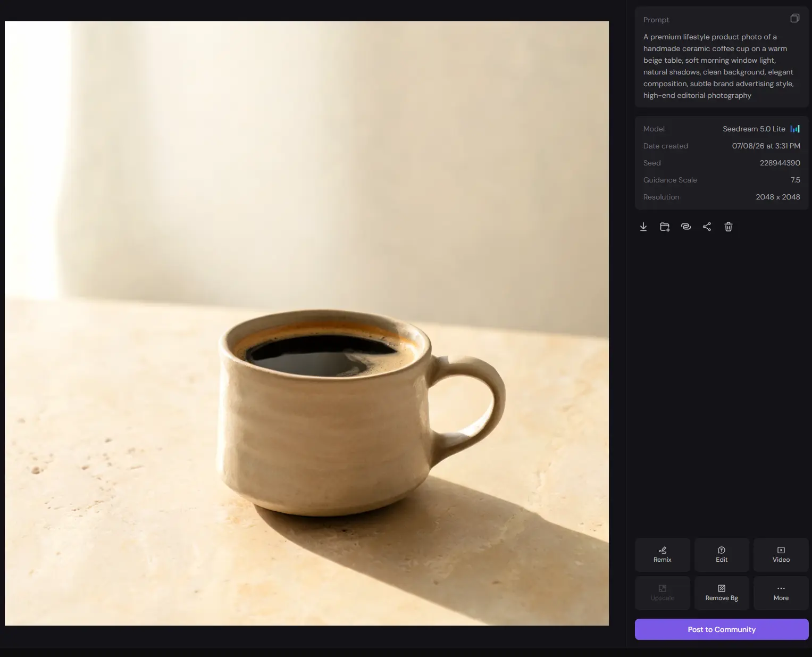Add image to a collection folder

click(665, 227)
